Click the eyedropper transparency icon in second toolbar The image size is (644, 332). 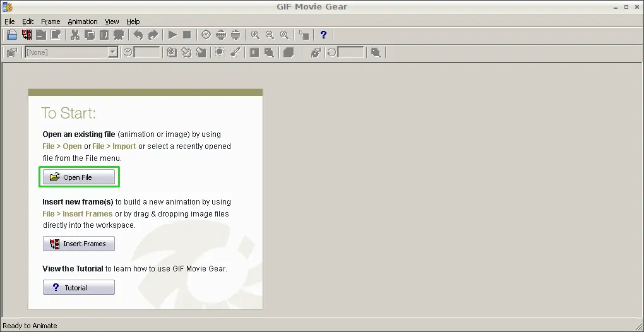(x=235, y=52)
